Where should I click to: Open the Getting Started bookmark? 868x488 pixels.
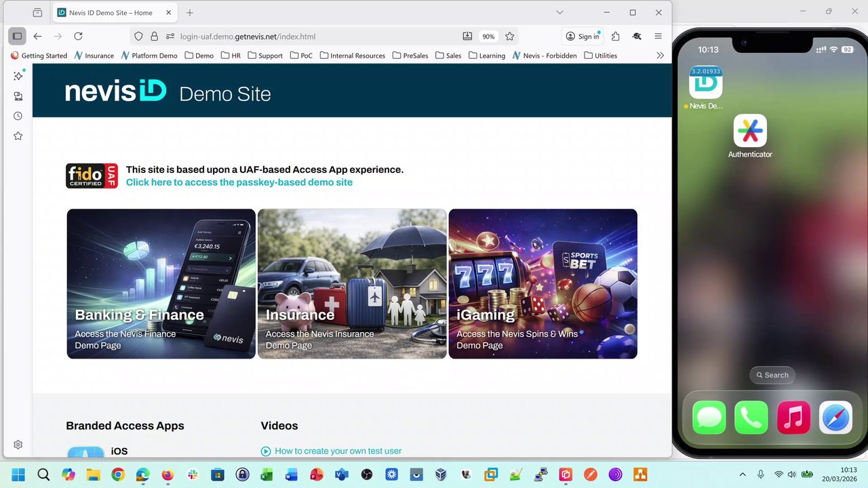tap(39, 56)
